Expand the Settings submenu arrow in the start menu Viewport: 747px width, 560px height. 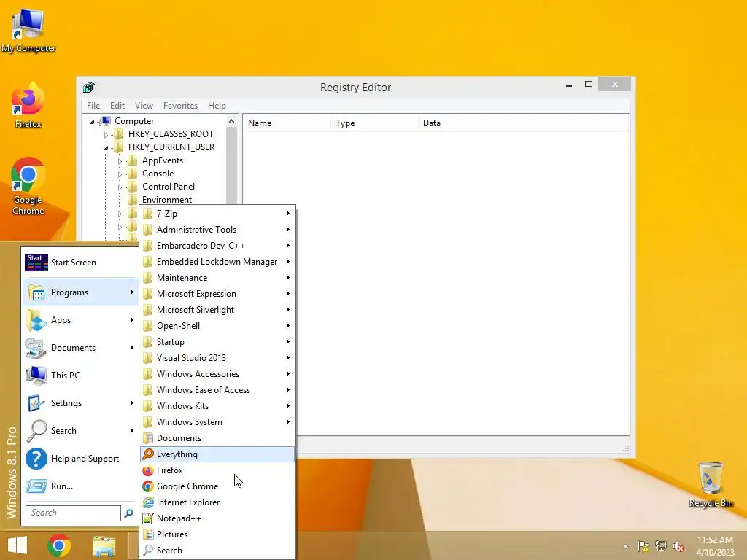click(131, 402)
